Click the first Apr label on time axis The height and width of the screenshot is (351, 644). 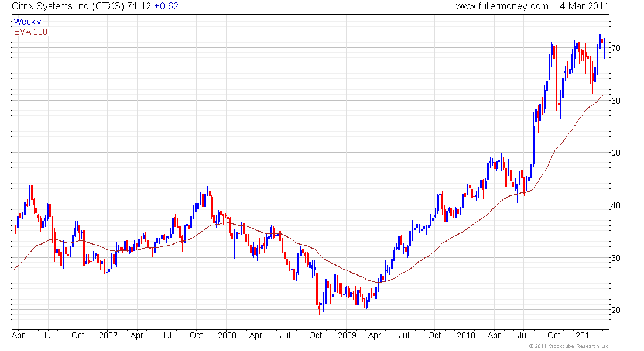click(18, 335)
